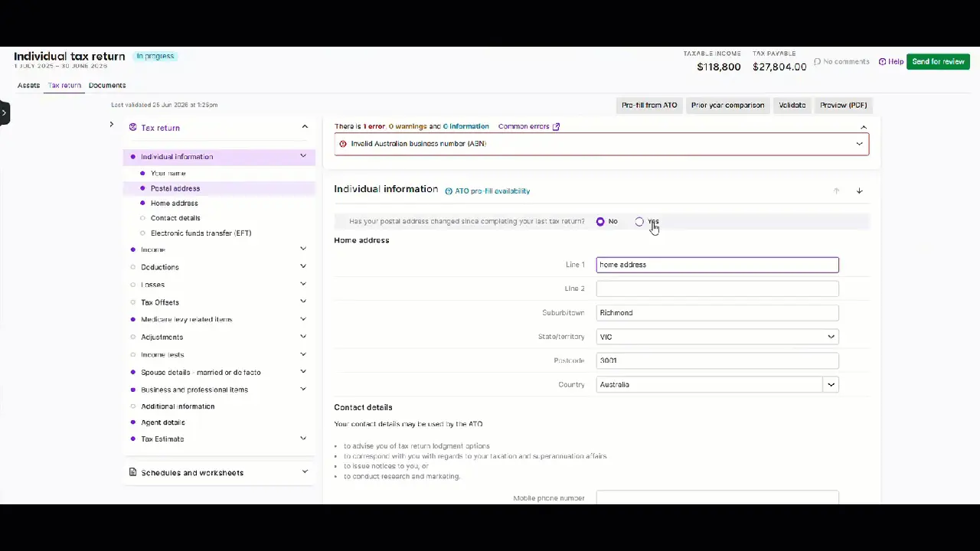The width and height of the screenshot is (980, 551).
Task: Focus the Line 1 address field
Action: coord(717,265)
